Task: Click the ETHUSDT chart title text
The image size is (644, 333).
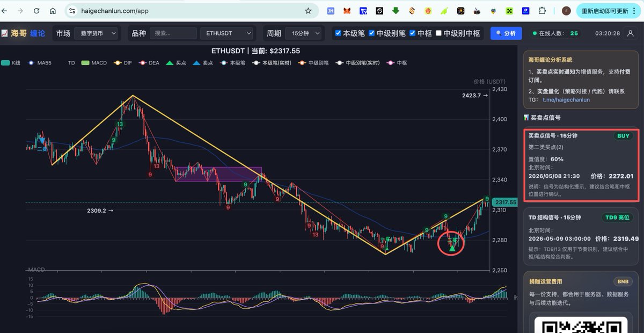Action: (255, 51)
